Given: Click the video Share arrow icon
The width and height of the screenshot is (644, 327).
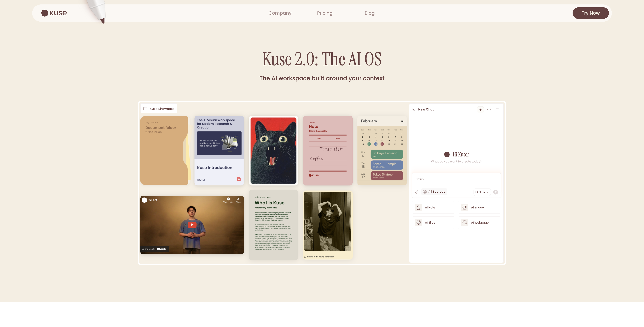Looking at the screenshot, I should click(238, 199).
